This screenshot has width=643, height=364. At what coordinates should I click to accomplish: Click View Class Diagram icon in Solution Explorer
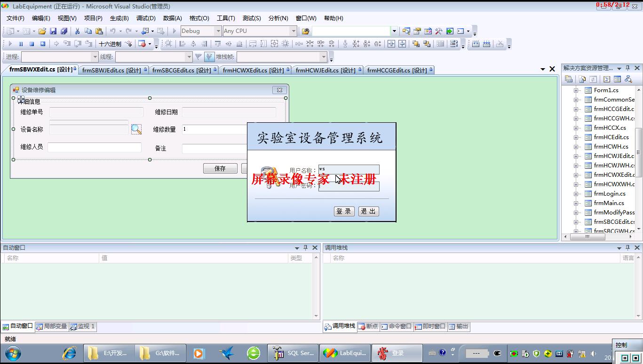click(x=628, y=79)
